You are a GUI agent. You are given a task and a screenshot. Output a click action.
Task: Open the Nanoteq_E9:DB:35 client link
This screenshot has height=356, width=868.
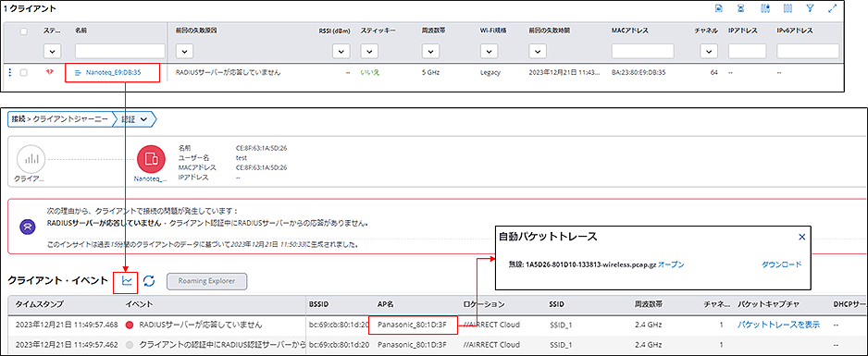[x=113, y=72]
